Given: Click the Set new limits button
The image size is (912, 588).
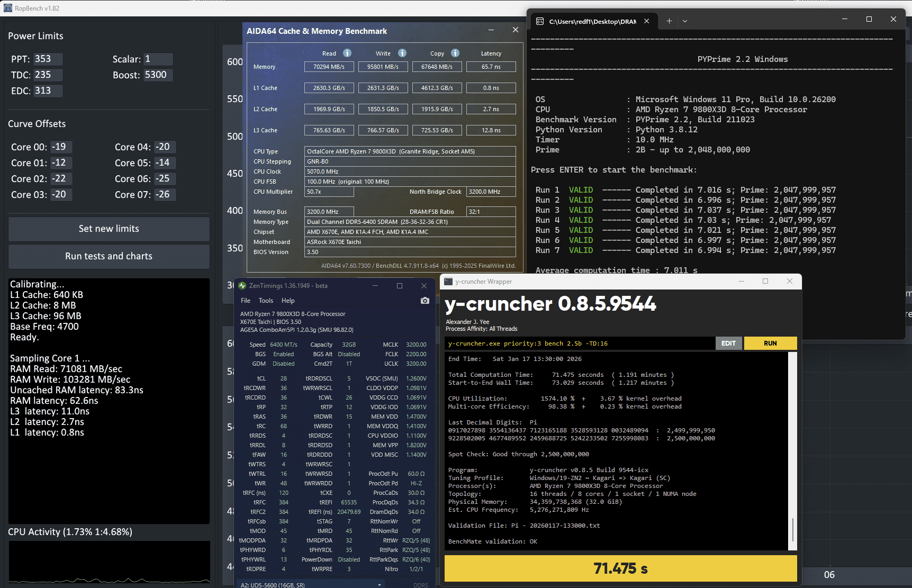Looking at the screenshot, I should [x=109, y=229].
